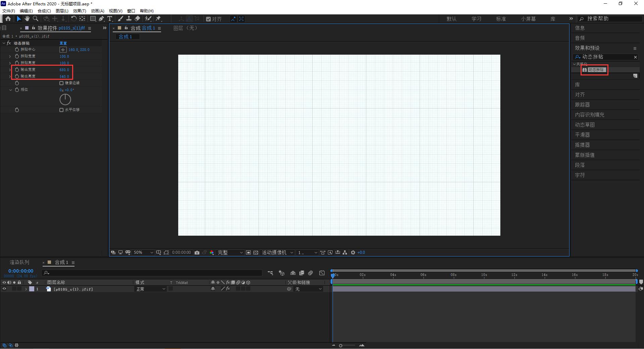Open the 文件(F) menu

pyautogui.click(x=9, y=11)
